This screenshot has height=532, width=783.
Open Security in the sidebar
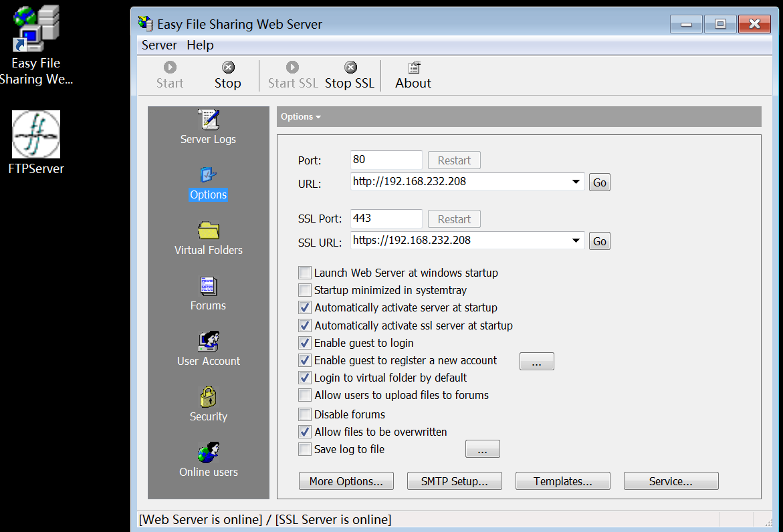coord(208,405)
